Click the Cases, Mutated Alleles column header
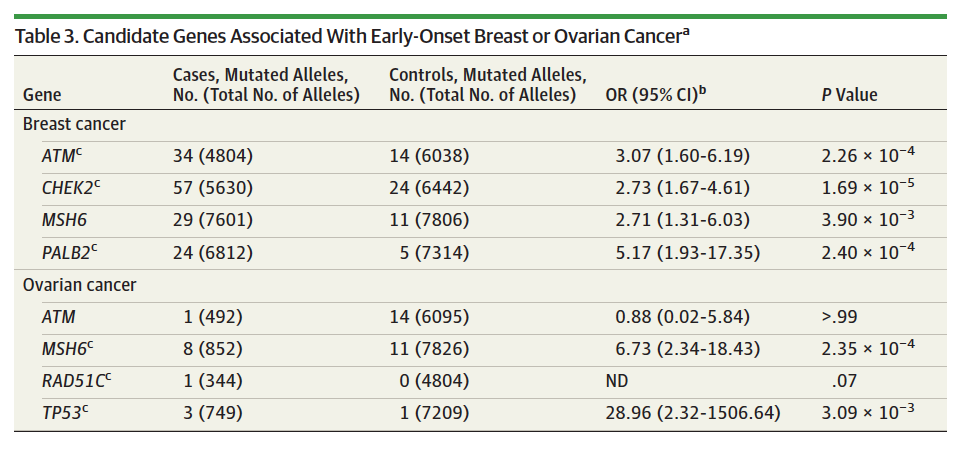This screenshot has height=454, width=966. pyautogui.click(x=265, y=85)
